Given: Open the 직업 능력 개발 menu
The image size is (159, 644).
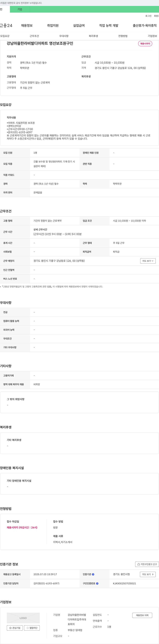Looking at the screenshot, I should click(x=109, y=26).
